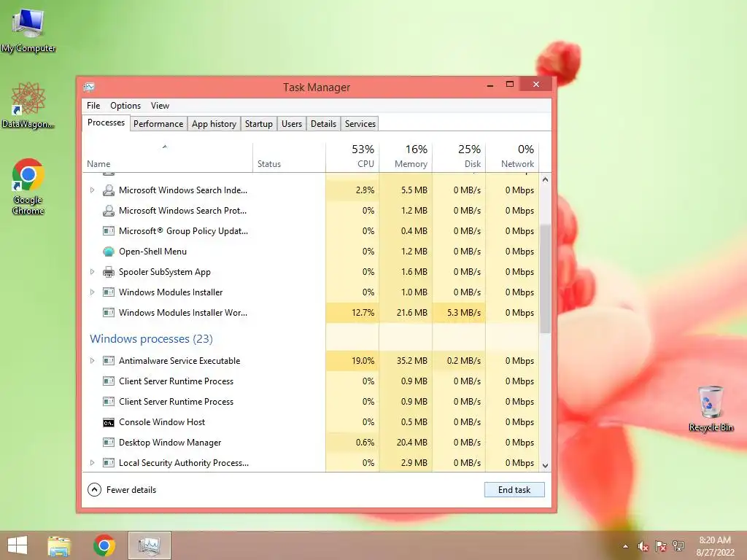Select the Processes tab
Image resolution: width=747 pixels, height=560 pixels.
click(106, 122)
